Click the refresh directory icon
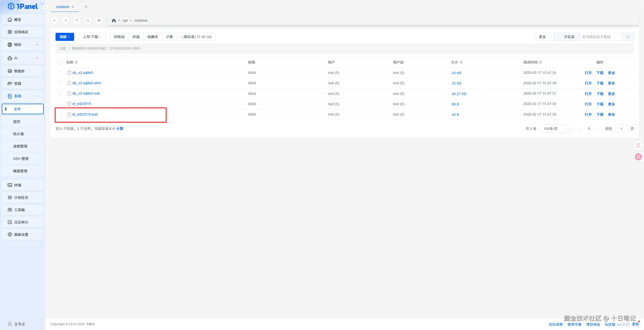The height and width of the screenshot is (330, 644). coord(88,20)
